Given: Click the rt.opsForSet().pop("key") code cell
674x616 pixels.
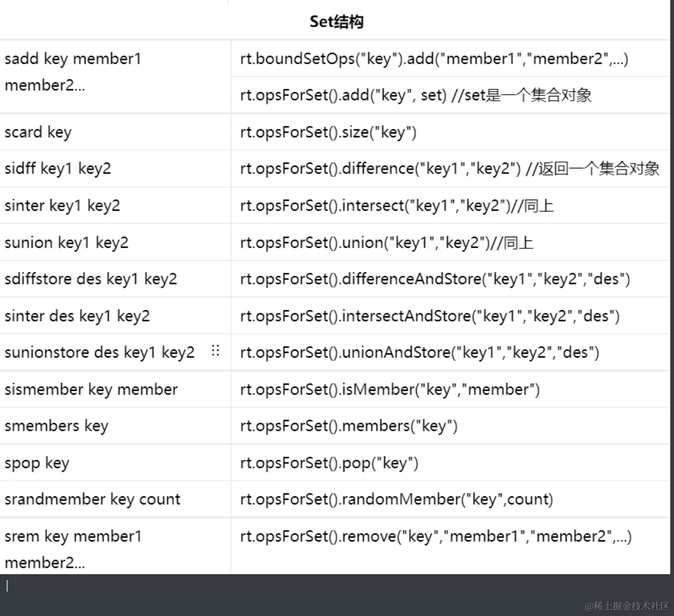Looking at the screenshot, I should click(x=329, y=463).
